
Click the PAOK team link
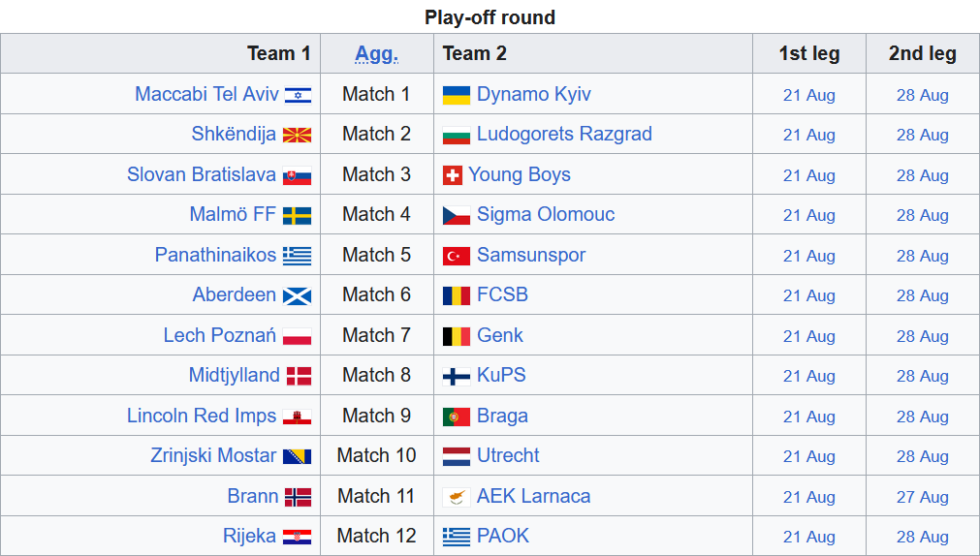(x=503, y=536)
